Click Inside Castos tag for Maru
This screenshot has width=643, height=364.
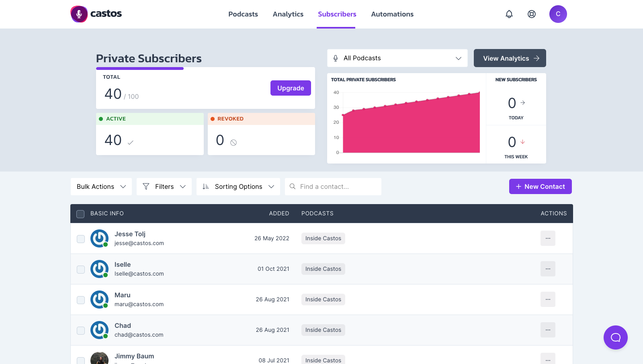(x=323, y=299)
